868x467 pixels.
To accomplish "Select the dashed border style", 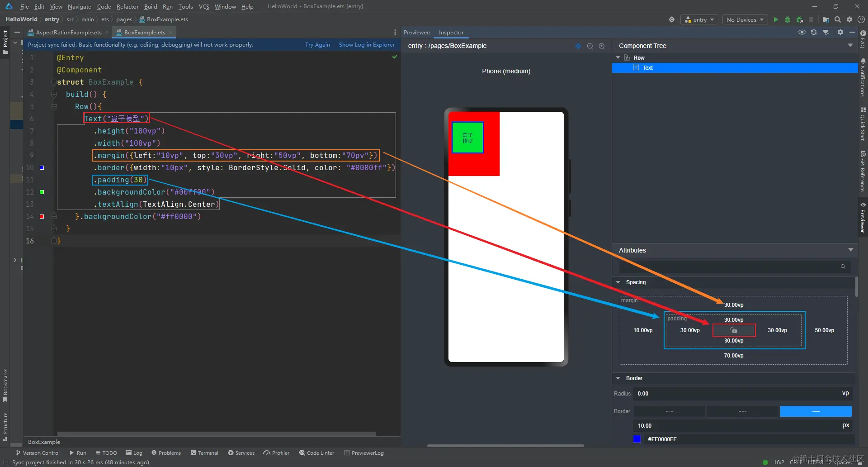I will point(743,411).
